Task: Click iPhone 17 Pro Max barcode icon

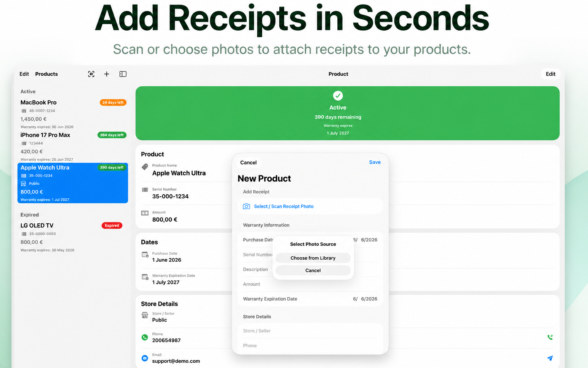Action: pyautogui.click(x=24, y=144)
